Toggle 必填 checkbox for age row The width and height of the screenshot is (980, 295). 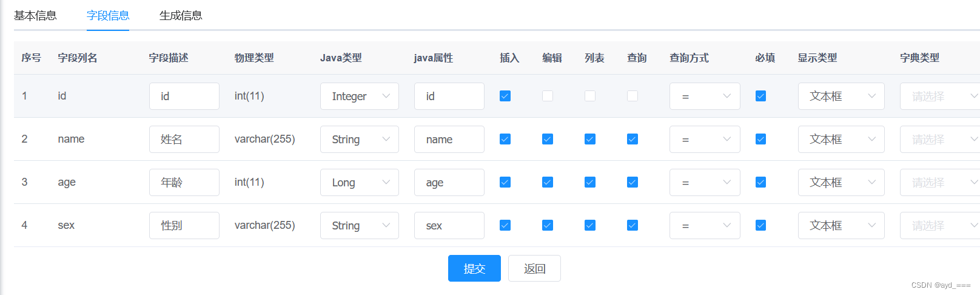tap(760, 182)
